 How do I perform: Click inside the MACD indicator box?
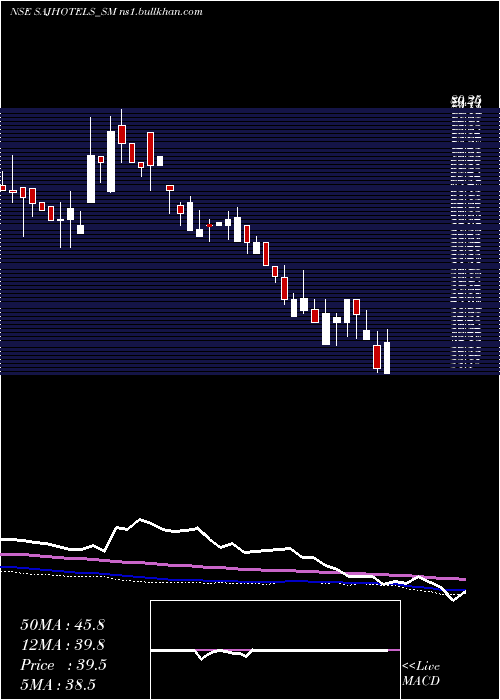[275, 650]
